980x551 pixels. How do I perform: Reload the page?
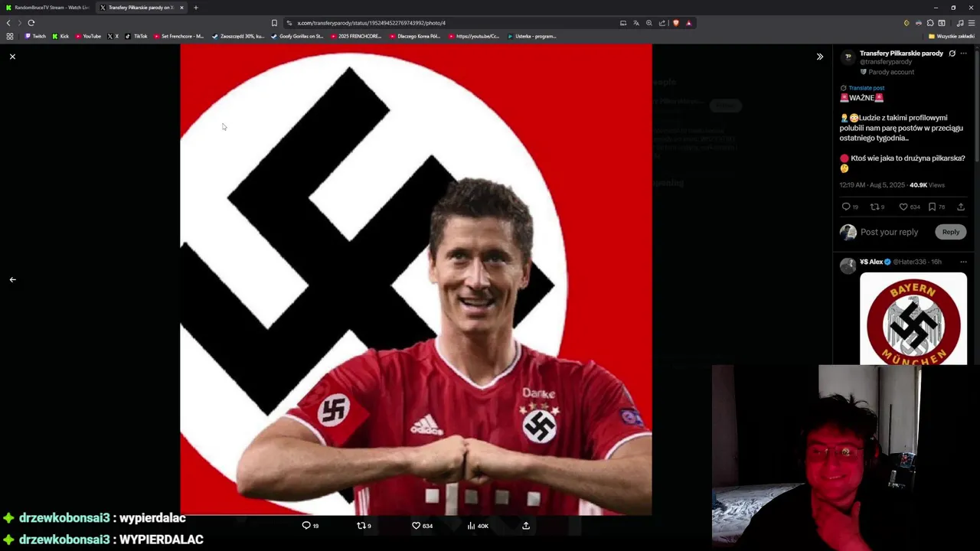point(31,23)
